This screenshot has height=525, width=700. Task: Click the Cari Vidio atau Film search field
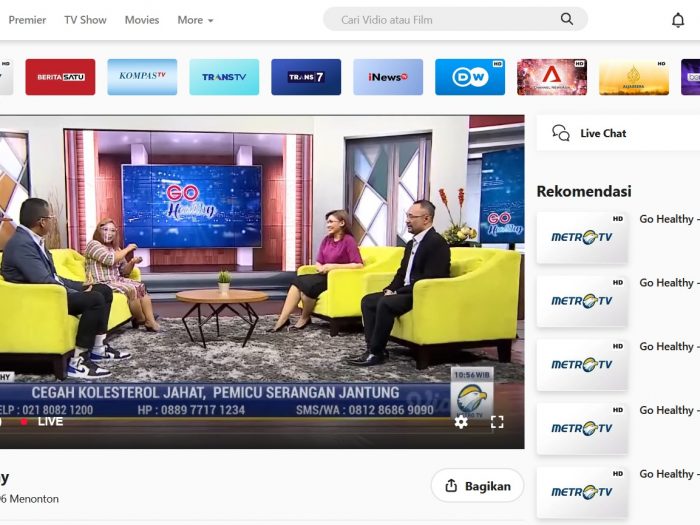click(455, 19)
